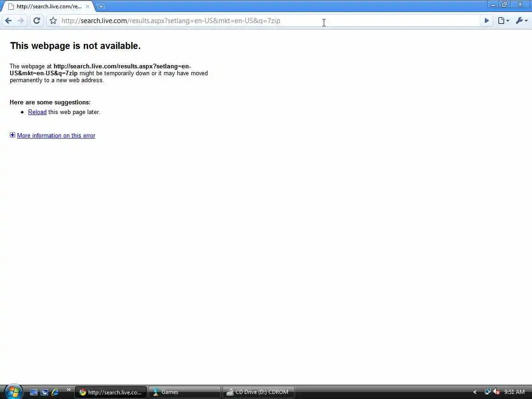Click the Go arrow beside address bar
Viewport: 532px width, 399px height.
pos(487,21)
